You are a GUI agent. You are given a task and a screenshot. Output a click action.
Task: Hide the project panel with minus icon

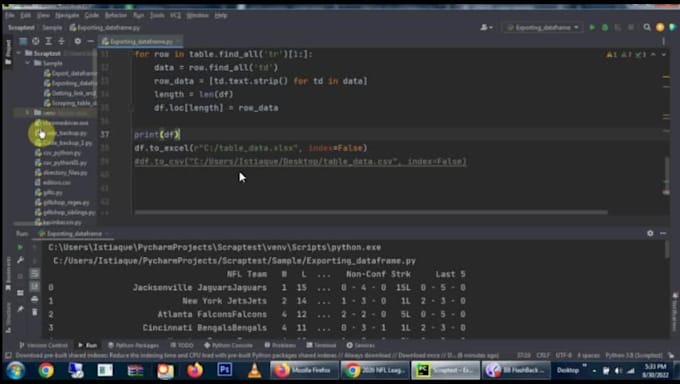tap(90, 41)
